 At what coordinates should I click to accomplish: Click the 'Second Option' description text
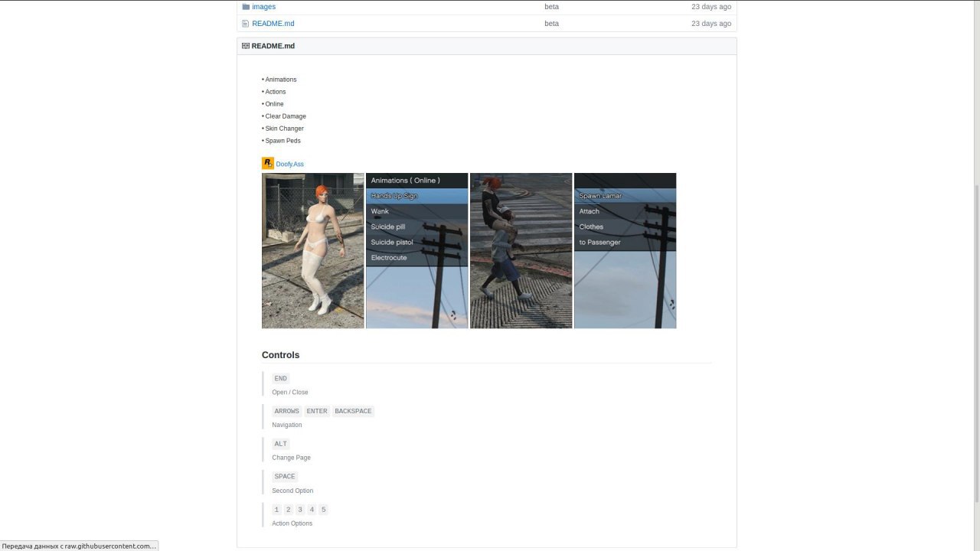tap(292, 491)
